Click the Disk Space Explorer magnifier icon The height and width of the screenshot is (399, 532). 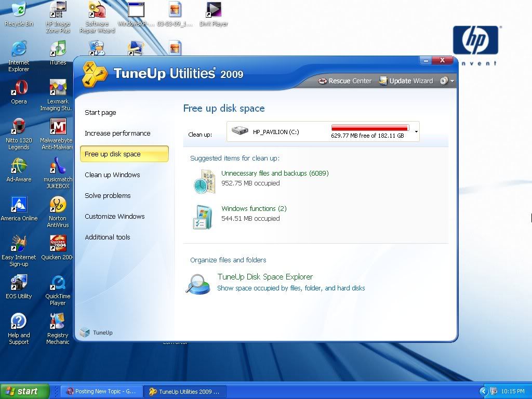click(198, 284)
